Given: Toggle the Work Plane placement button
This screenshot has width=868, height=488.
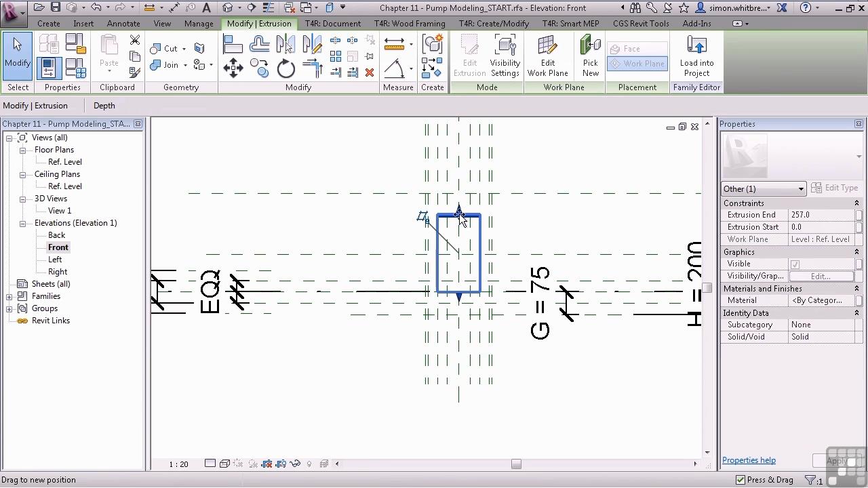Looking at the screenshot, I should pos(637,64).
